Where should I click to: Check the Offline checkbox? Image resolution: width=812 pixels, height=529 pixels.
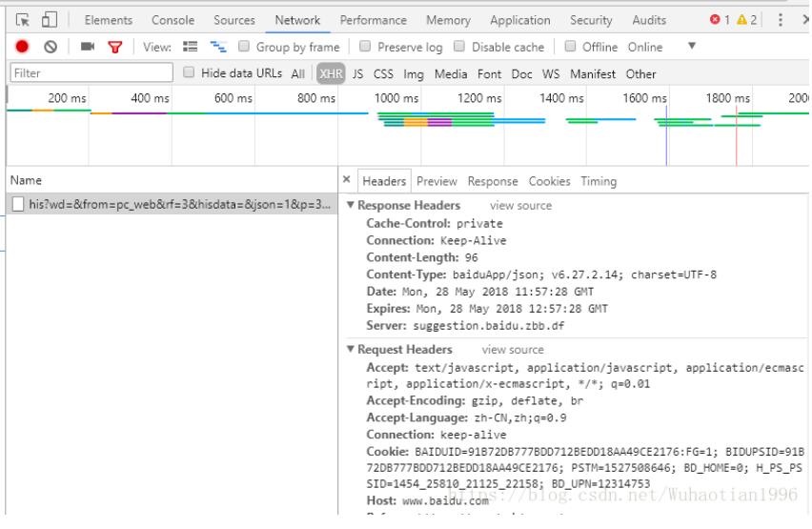click(x=570, y=46)
